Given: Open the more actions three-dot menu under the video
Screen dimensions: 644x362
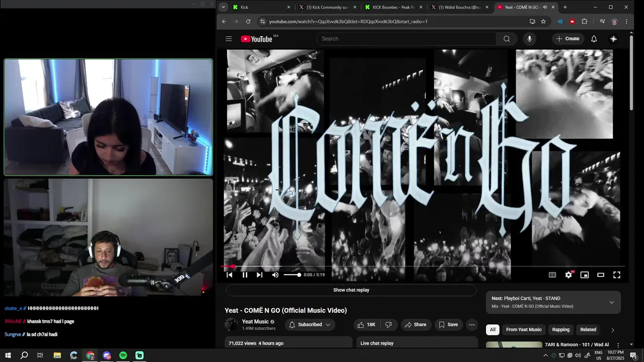Looking at the screenshot, I should coord(472,325).
